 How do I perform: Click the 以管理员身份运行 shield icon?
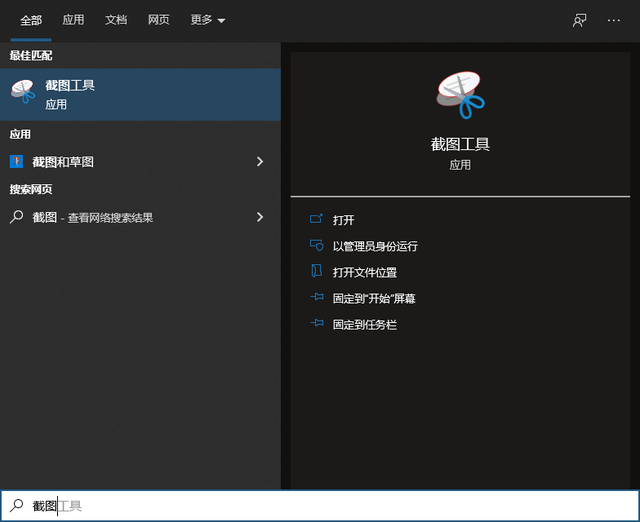(316, 245)
